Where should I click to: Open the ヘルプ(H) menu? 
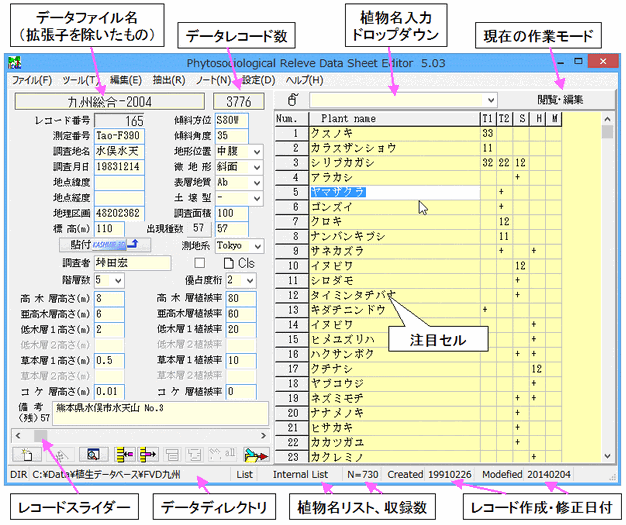(x=304, y=80)
